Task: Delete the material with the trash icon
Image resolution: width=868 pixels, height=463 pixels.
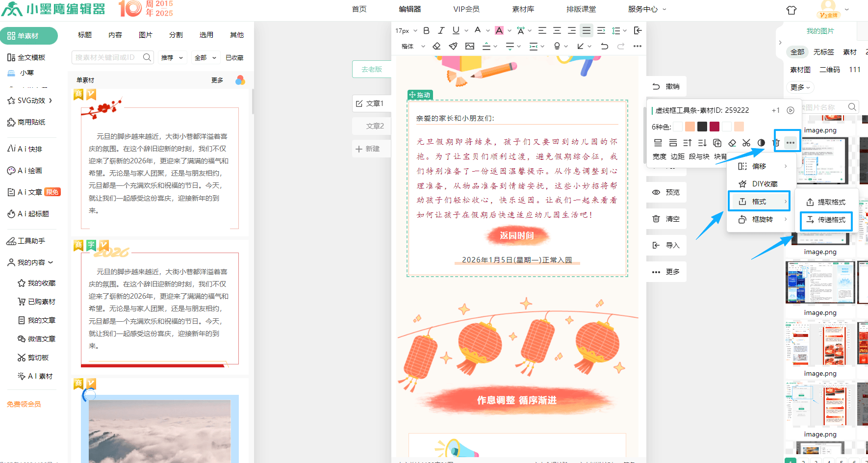Action: coord(776,143)
